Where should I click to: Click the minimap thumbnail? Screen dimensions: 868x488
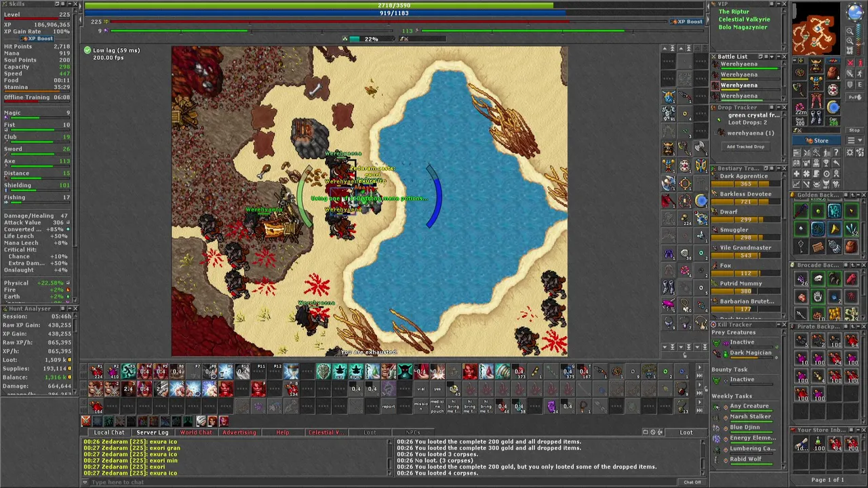(x=817, y=30)
